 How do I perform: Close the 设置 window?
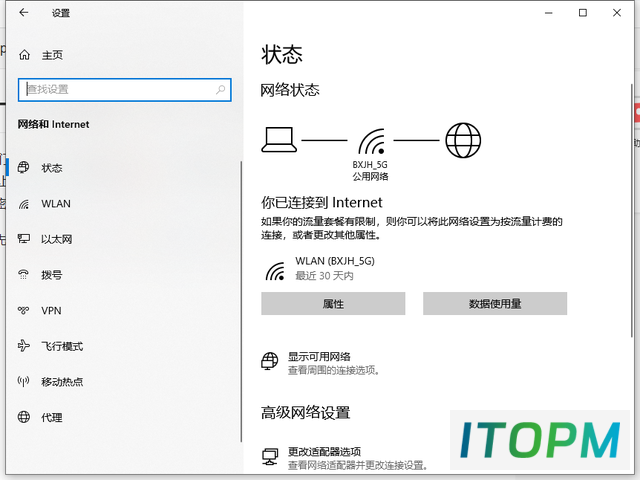617,13
